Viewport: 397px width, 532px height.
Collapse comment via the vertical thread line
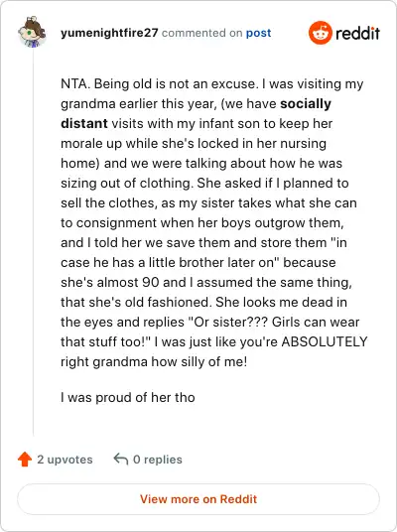pos(34,241)
